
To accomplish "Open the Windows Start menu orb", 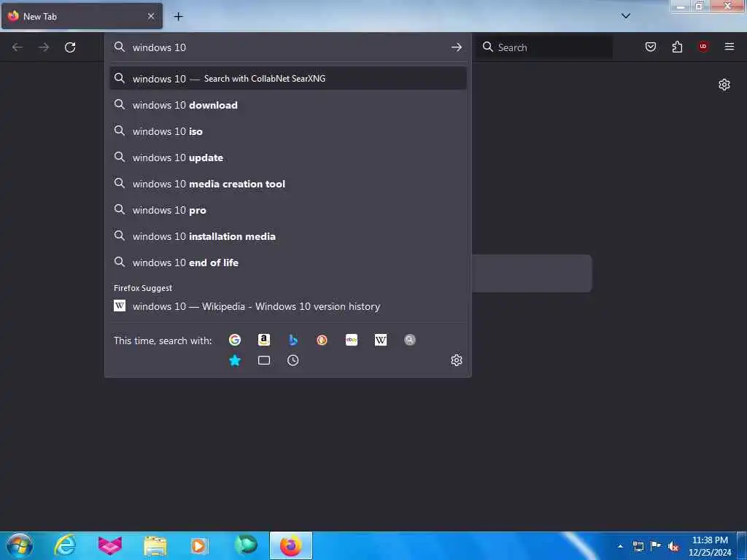I will point(20,545).
